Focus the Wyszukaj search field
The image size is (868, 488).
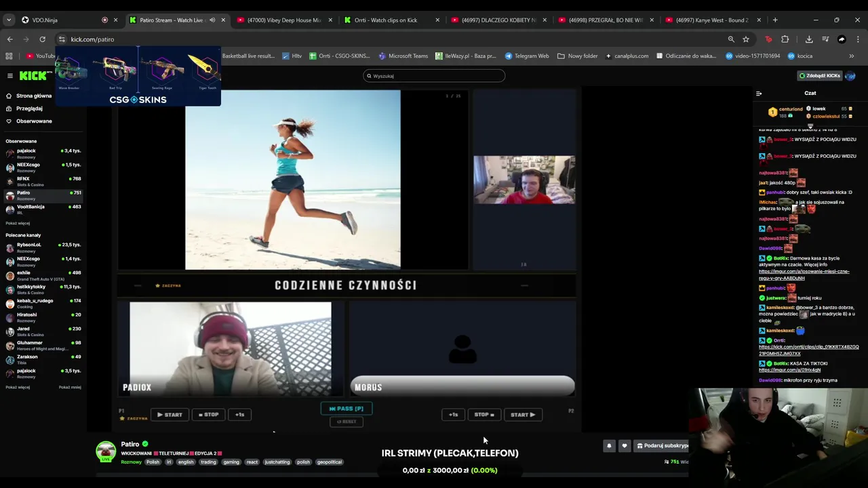click(x=434, y=76)
